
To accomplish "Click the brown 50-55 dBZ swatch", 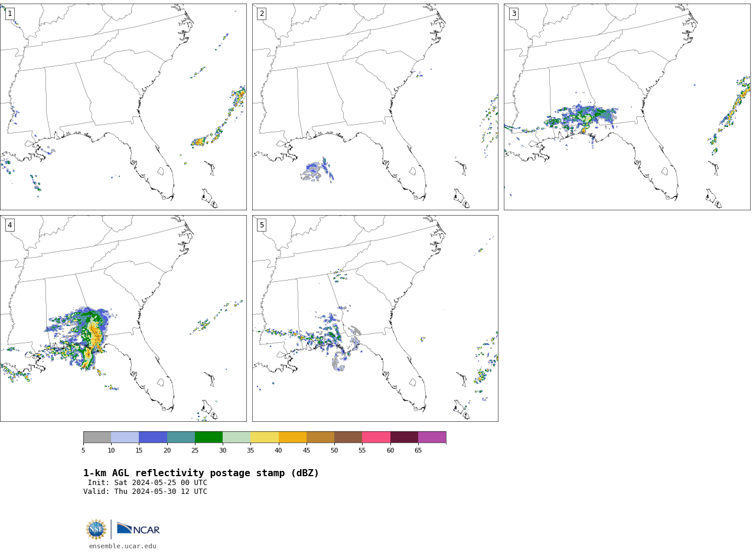I will point(348,437).
